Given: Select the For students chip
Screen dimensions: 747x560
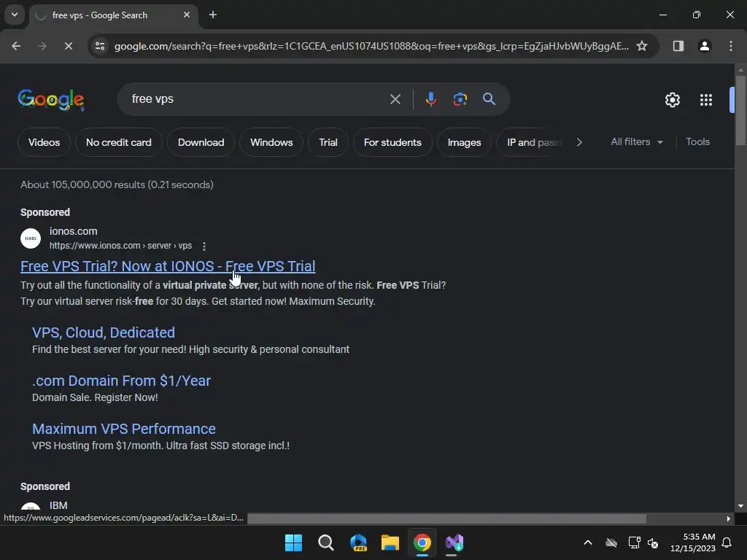Looking at the screenshot, I should tap(392, 142).
